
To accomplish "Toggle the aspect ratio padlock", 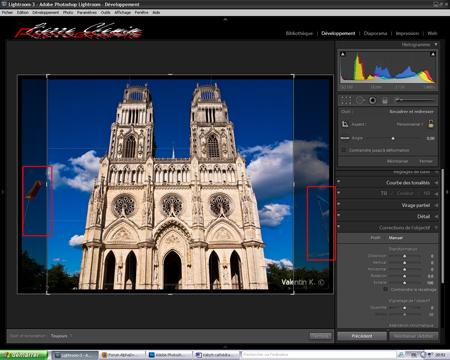I will click(x=431, y=124).
